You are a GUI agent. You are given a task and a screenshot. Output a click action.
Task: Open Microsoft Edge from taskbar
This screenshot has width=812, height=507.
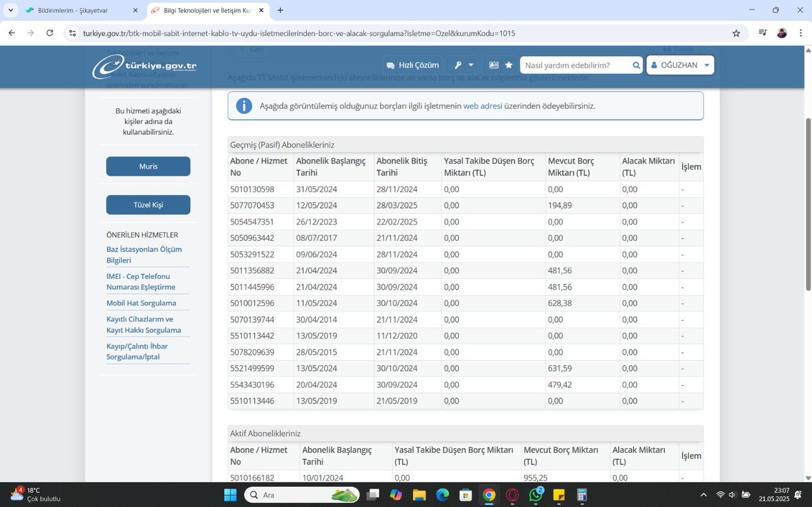pyautogui.click(x=442, y=495)
